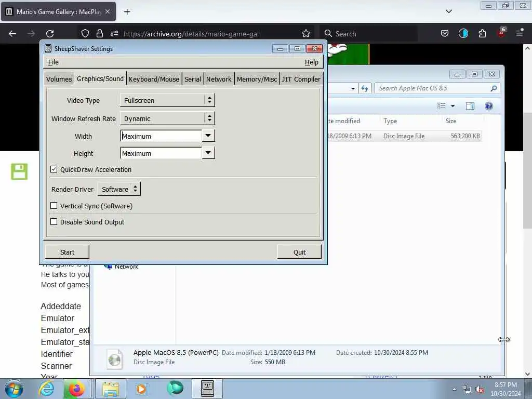The height and width of the screenshot is (399, 532).
Task: Open the view options dropdown arrow in Explorer
Action: tap(453, 106)
